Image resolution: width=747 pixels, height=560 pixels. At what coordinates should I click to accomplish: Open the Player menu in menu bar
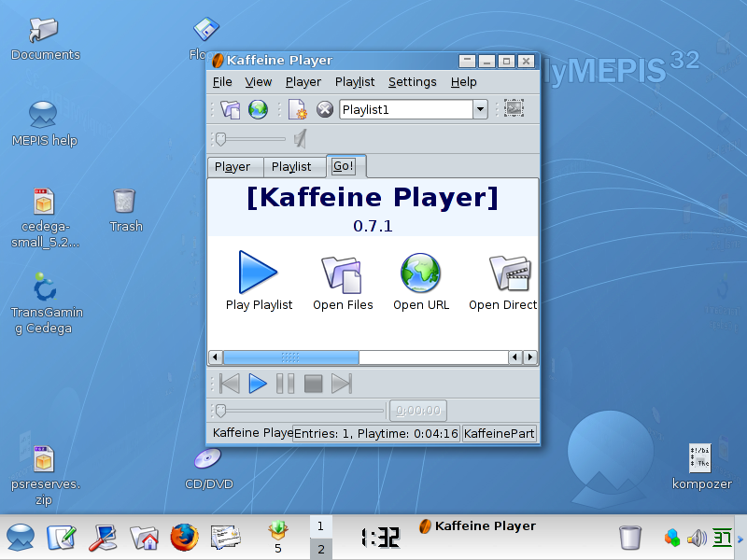tap(303, 82)
